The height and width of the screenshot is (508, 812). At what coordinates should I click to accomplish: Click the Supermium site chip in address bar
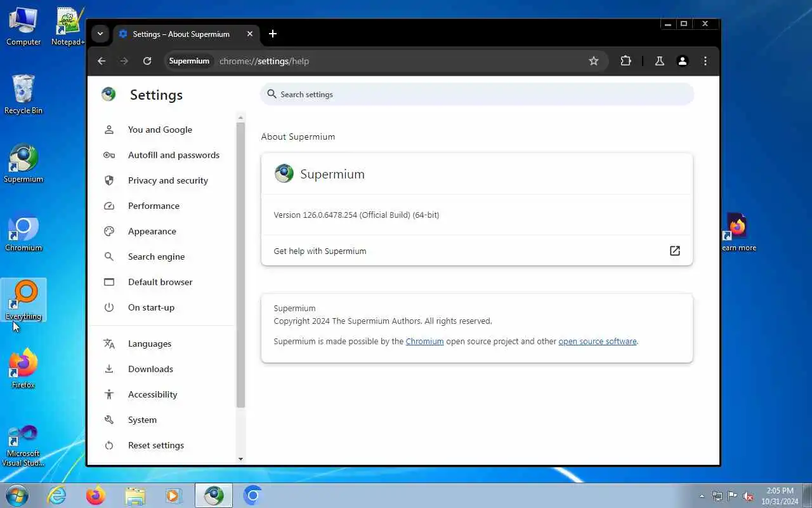(x=189, y=61)
